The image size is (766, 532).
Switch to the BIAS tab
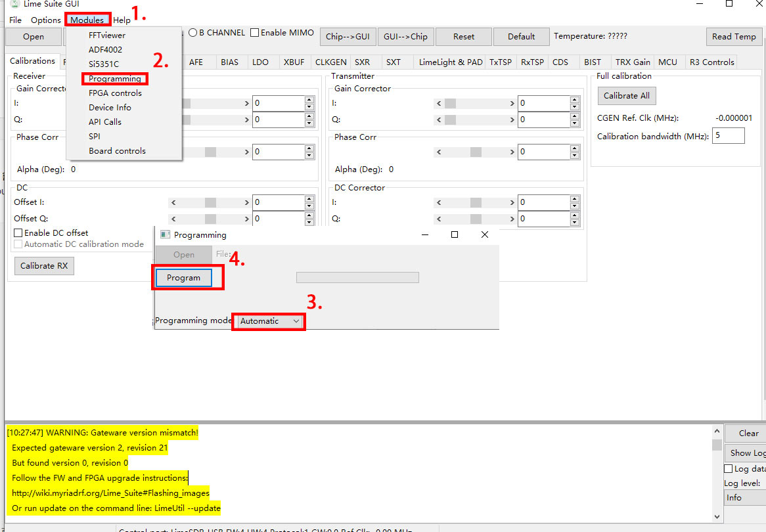[x=230, y=62]
